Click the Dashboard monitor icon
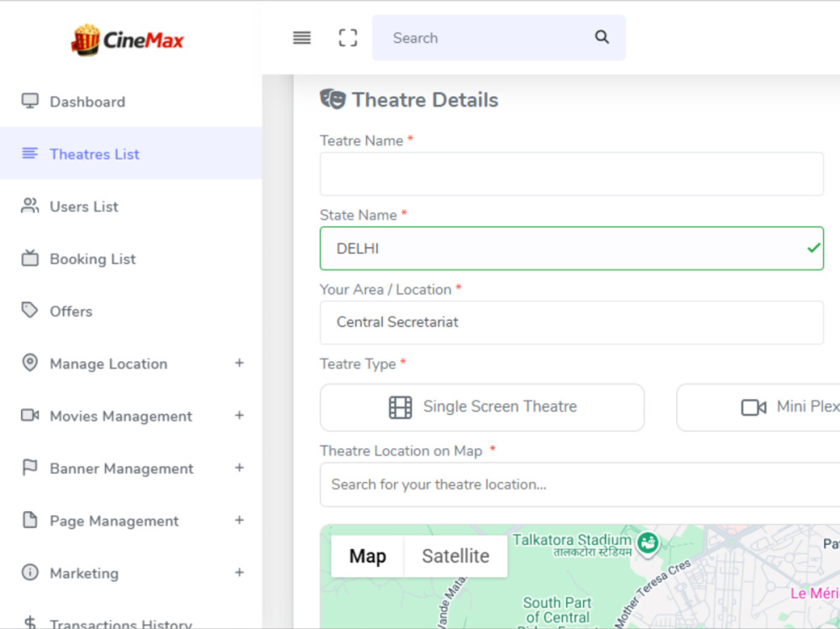Image resolution: width=840 pixels, height=629 pixels. click(x=30, y=102)
